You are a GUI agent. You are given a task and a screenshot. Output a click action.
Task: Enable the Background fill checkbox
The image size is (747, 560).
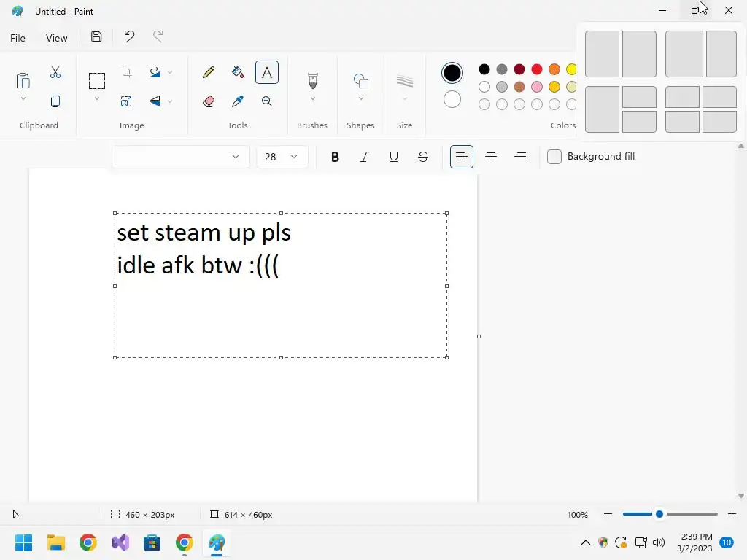[x=554, y=157]
